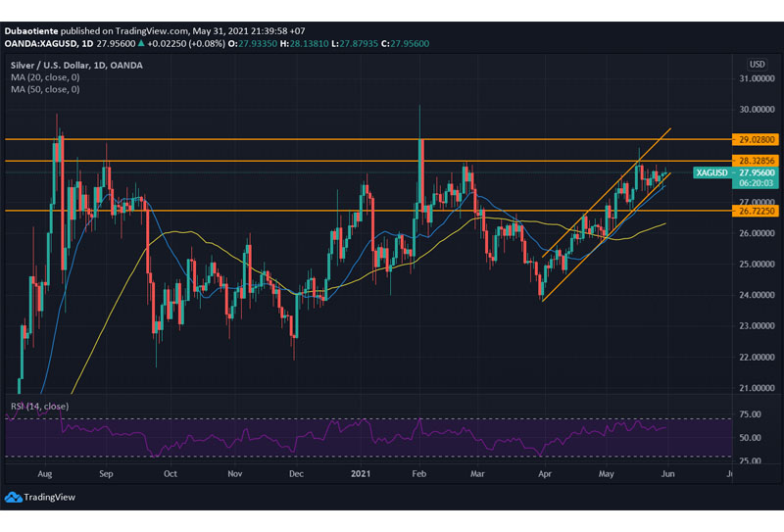The width and height of the screenshot is (784, 532).
Task: Click the Silver / U.S. Dollar chart title
Action: (76, 65)
